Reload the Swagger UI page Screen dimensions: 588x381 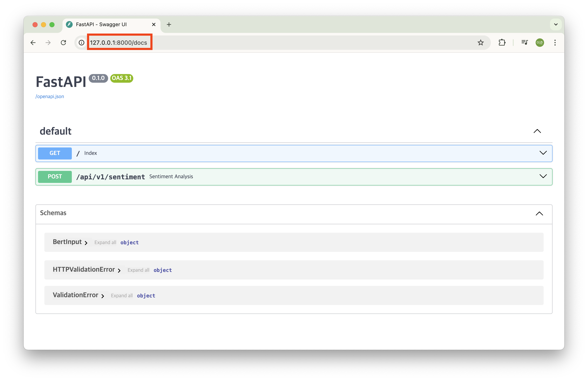click(x=64, y=43)
